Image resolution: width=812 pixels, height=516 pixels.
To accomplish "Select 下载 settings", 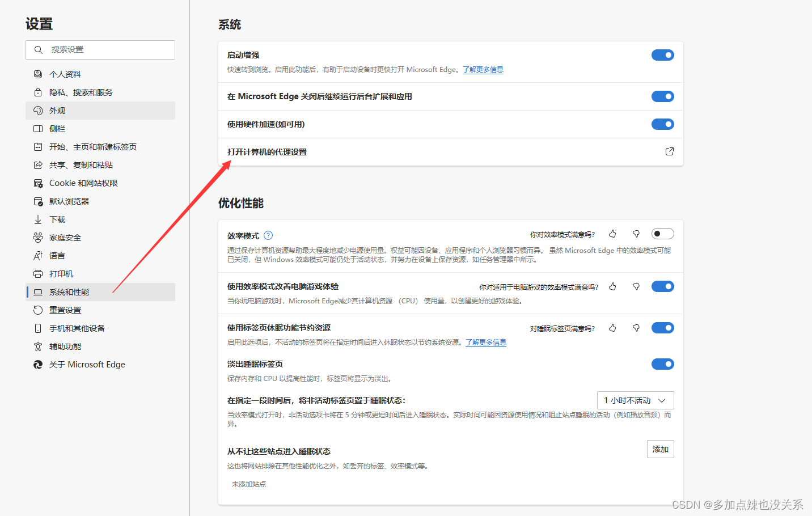I will (100, 219).
